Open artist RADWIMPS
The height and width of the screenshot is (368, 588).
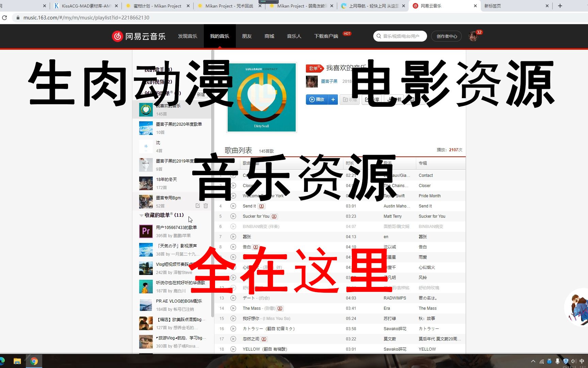click(x=395, y=298)
